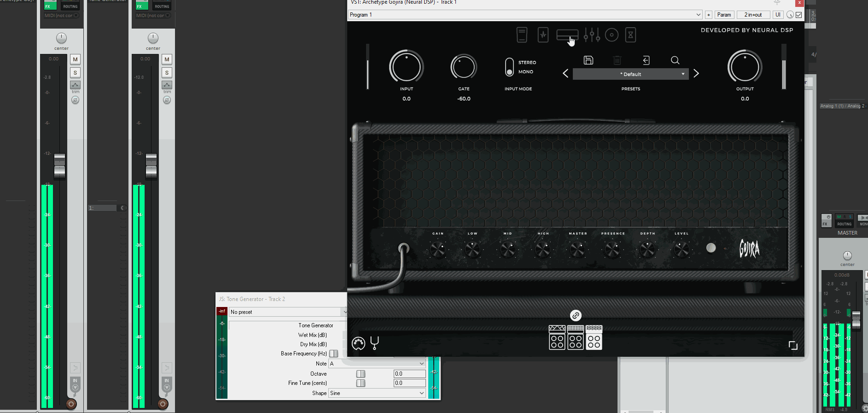The width and height of the screenshot is (868, 413).
Task: Click the first track volume fader
Action: click(x=60, y=166)
